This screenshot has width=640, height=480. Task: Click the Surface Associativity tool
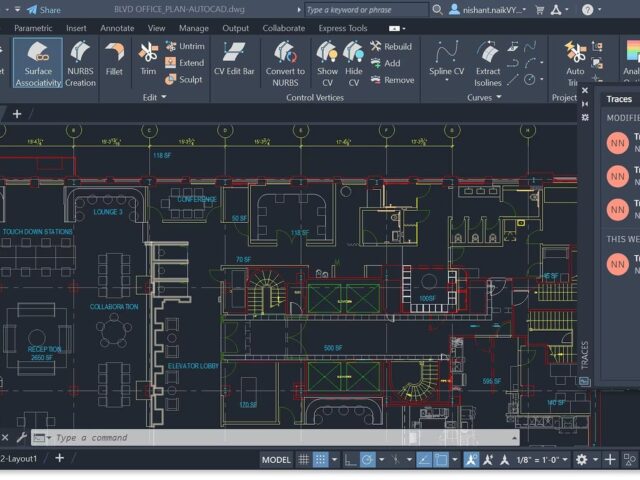click(36, 62)
